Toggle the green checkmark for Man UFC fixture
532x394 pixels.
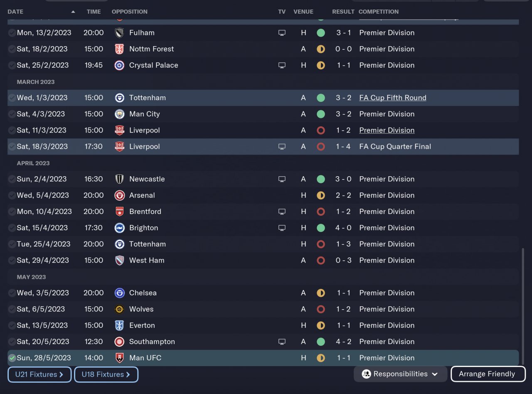12,358
